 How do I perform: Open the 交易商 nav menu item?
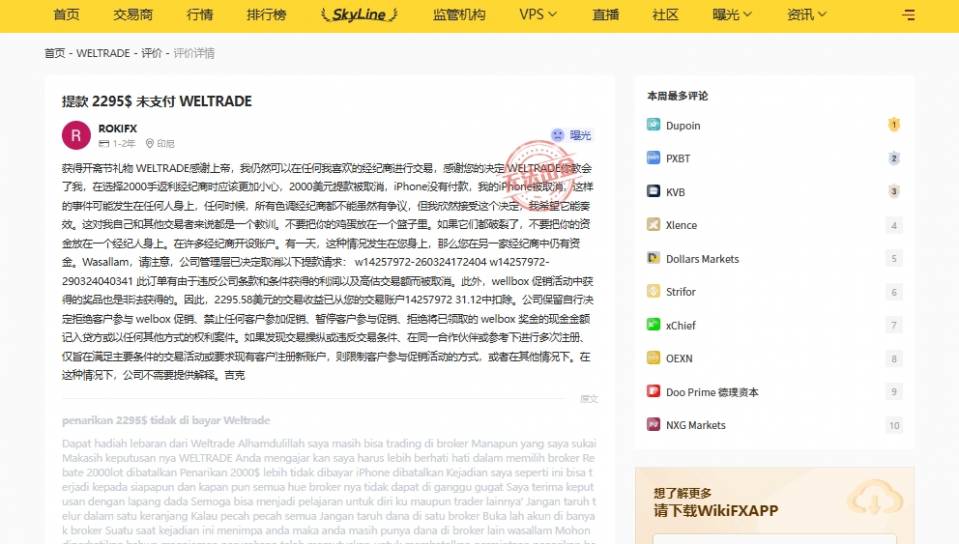tap(133, 14)
